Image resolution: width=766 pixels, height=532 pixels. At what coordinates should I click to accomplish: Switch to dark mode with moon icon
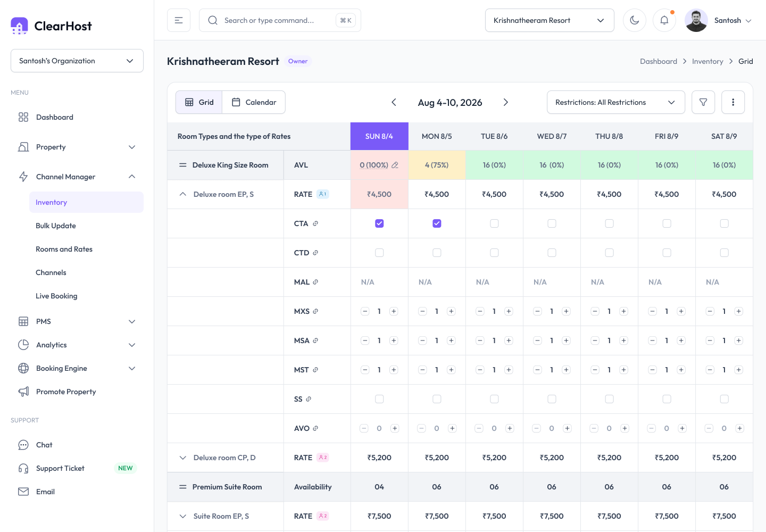635,20
